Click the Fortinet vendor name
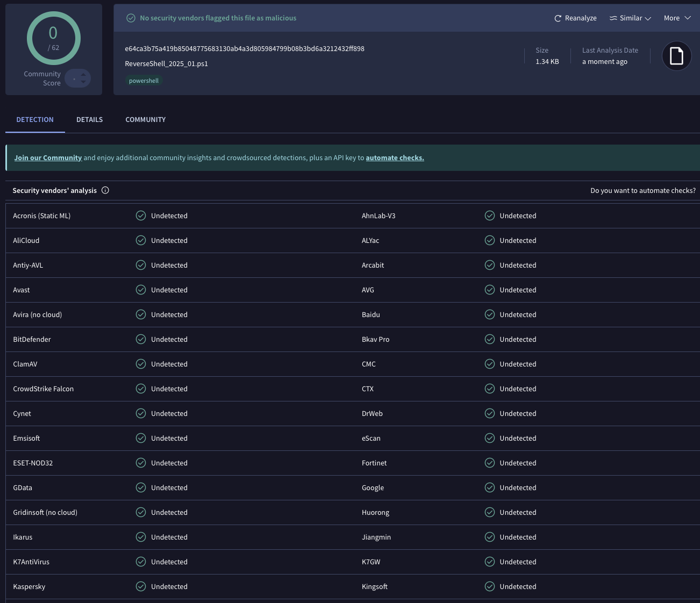700x603 pixels. [374, 463]
